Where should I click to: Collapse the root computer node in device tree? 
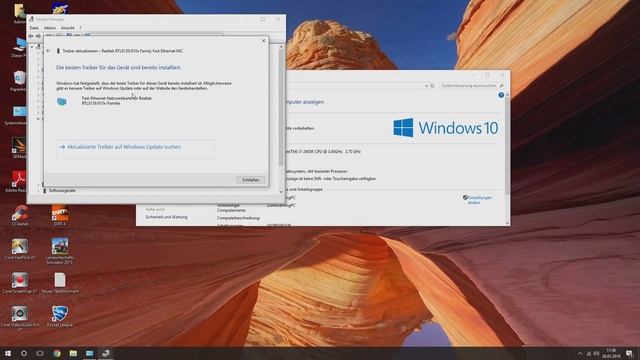tap(32, 47)
